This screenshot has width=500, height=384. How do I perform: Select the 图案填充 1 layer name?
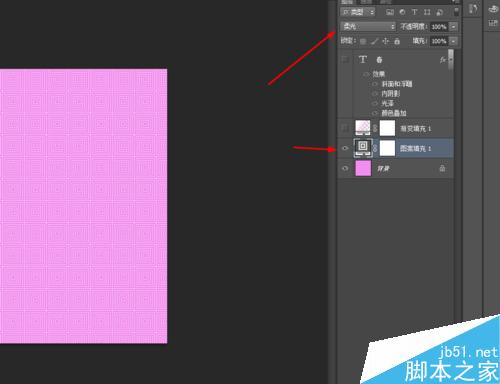(416, 149)
